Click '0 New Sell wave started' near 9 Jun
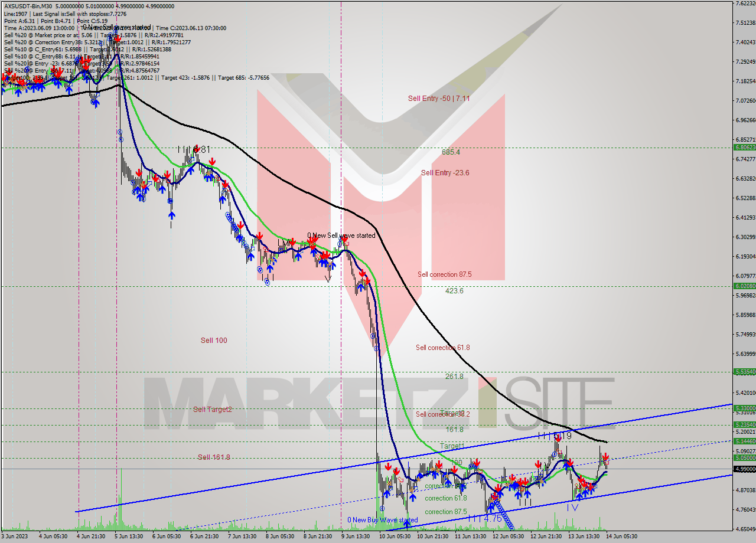Screen dimensions: 756x543 tap(341, 235)
